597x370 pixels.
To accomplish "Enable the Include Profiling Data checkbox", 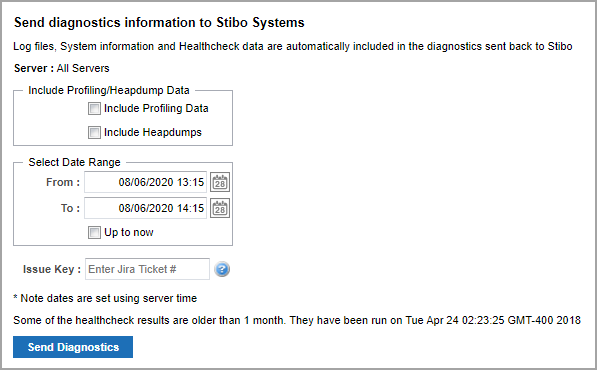I will pyautogui.click(x=94, y=108).
